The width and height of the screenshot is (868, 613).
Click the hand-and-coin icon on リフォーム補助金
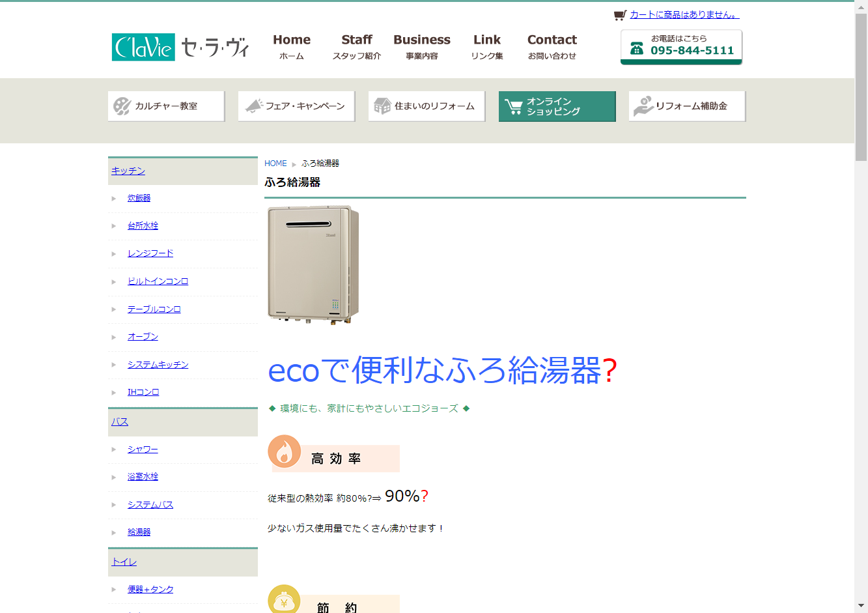tap(643, 106)
